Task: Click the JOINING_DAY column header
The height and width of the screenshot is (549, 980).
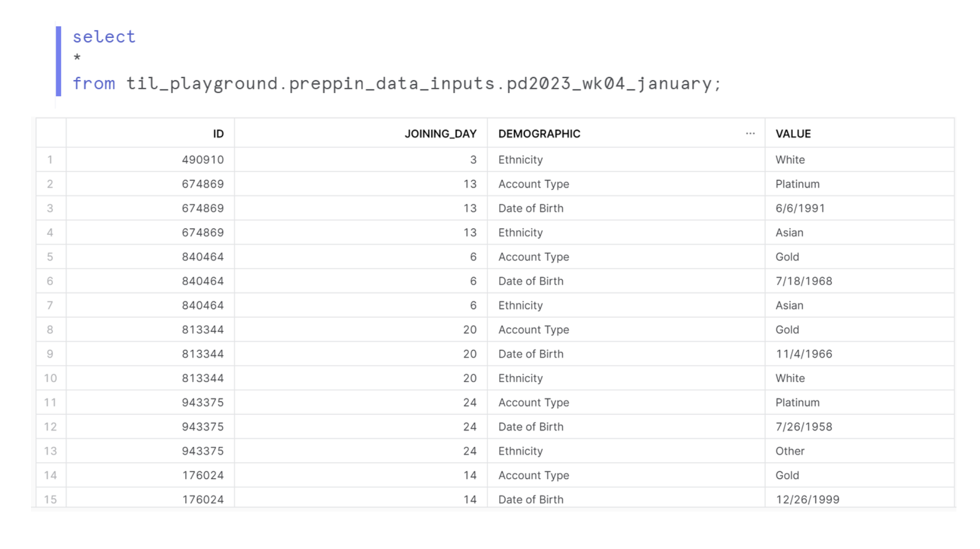Action: (440, 134)
